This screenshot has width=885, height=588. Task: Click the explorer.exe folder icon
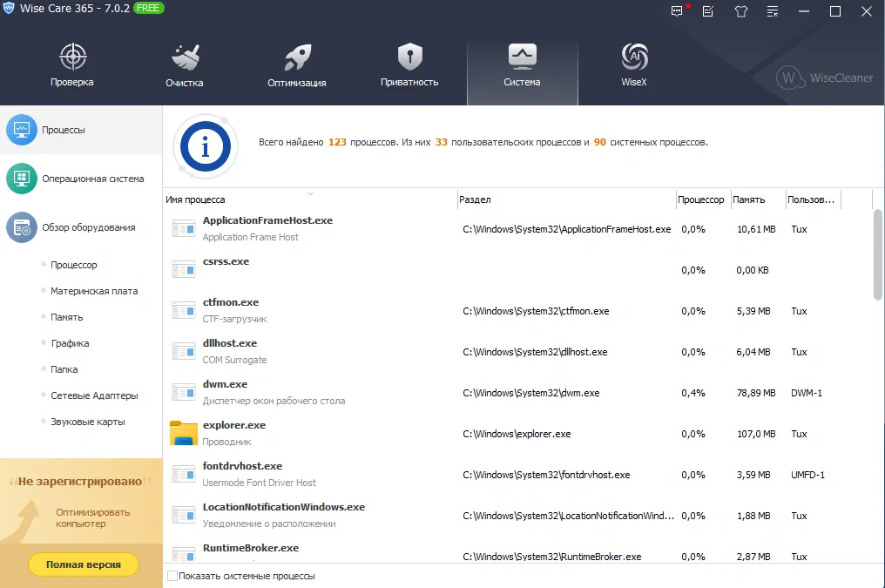[184, 434]
